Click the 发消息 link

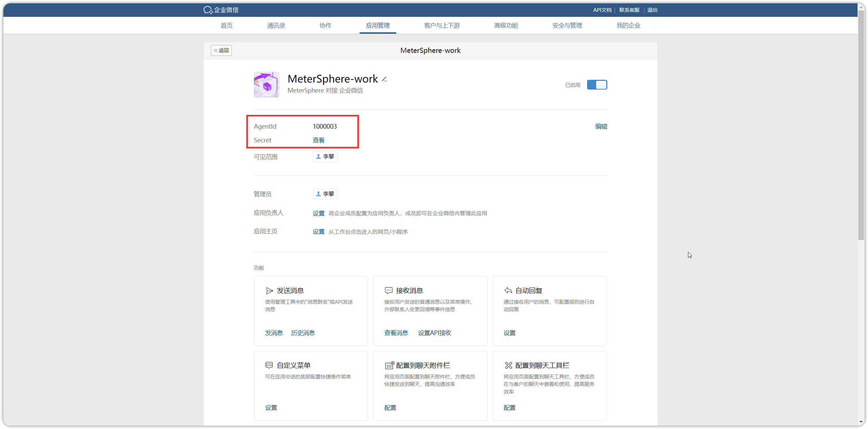[x=274, y=333]
